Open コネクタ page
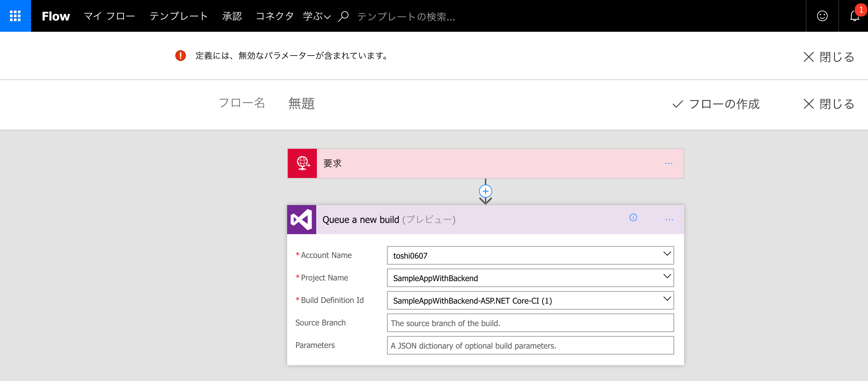868x381 pixels. pos(275,16)
